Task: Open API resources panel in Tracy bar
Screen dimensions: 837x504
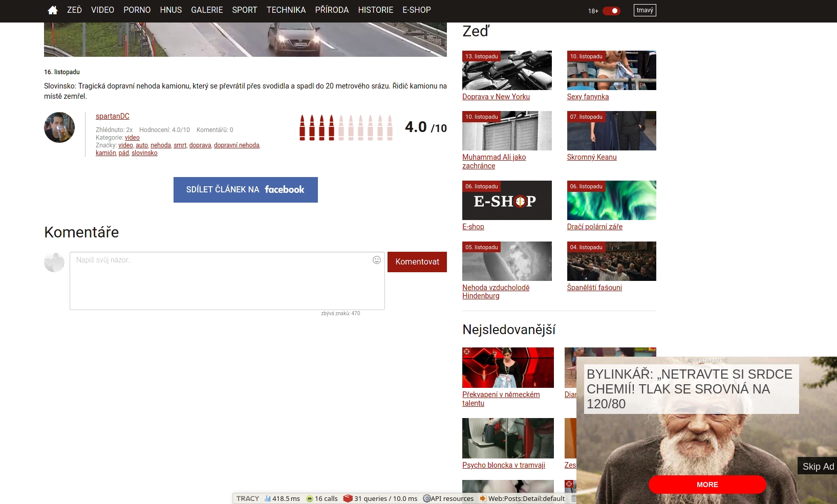Action: [x=448, y=498]
